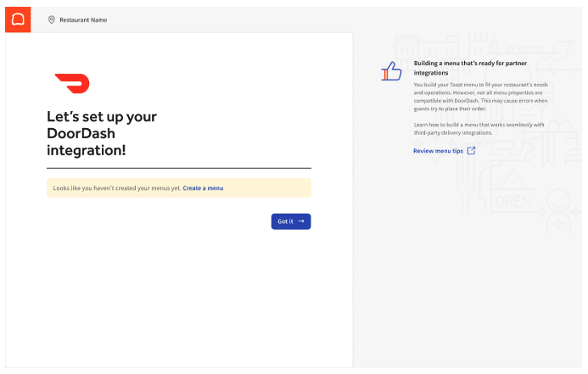Click the blank area of the top header bar
This screenshot has height=374, width=588.
(339, 20)
